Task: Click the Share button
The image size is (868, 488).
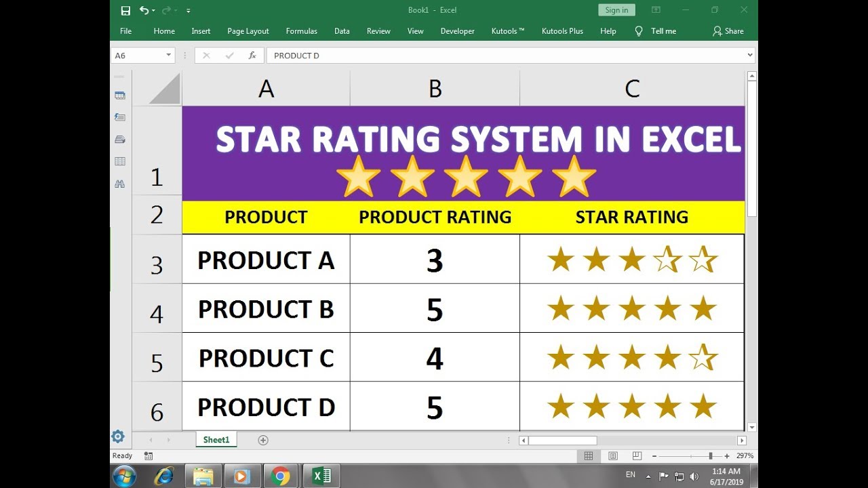Action: click(x=728, y=31)
